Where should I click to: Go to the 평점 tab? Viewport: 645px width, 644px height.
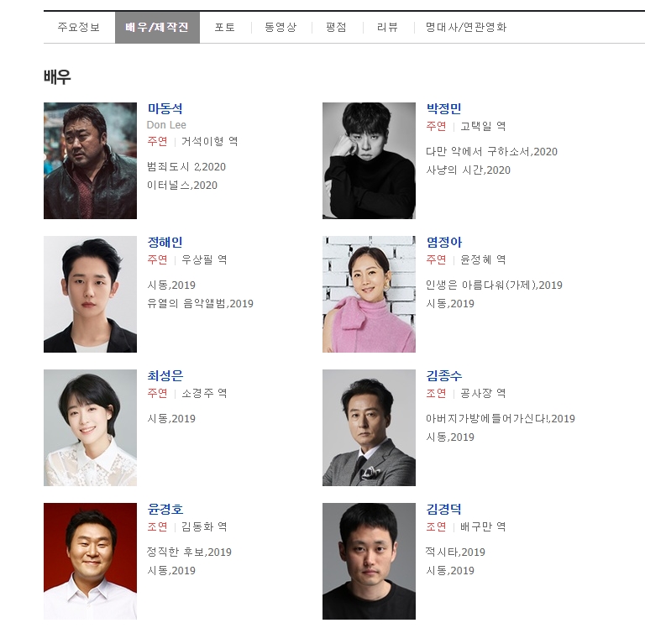[336, 27]
